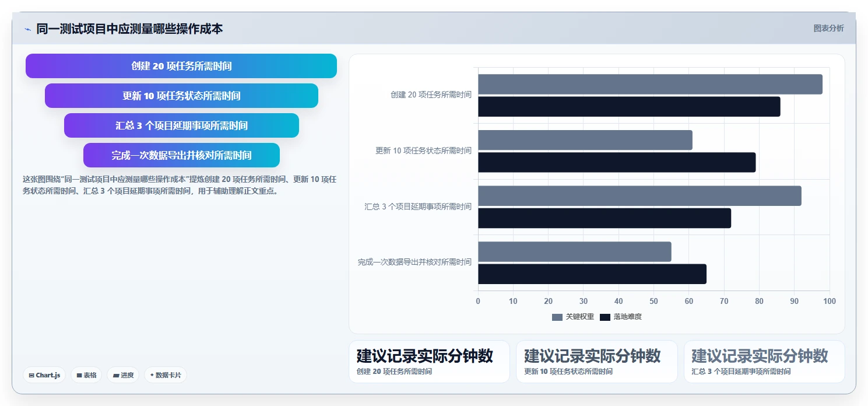Click the Chart.js tag chip
Viewport: 868px width, 406px height.
pos(44,375)
